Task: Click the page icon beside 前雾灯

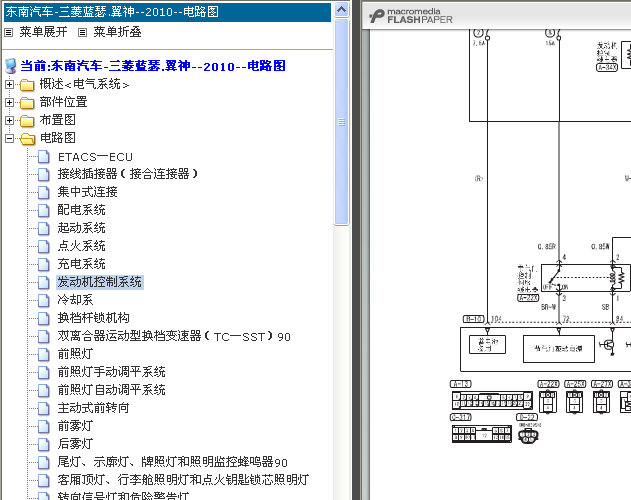Action: tap(43, 426)
